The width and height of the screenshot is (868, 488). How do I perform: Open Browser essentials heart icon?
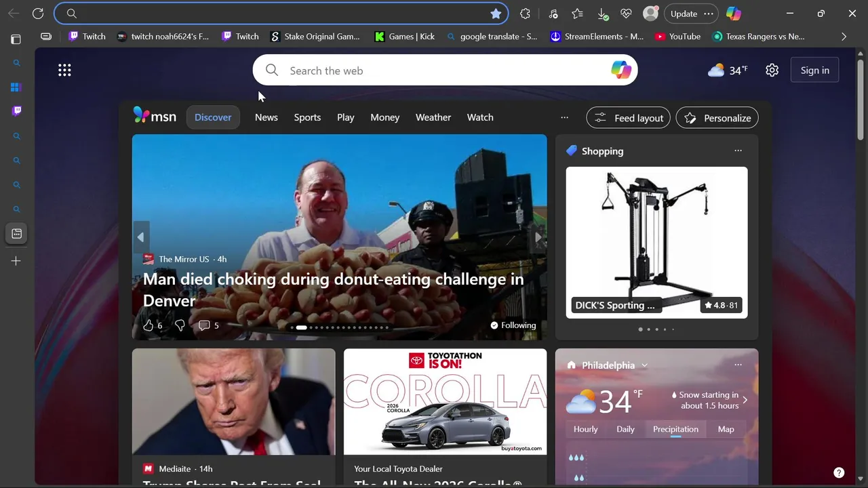click(626, 14)
